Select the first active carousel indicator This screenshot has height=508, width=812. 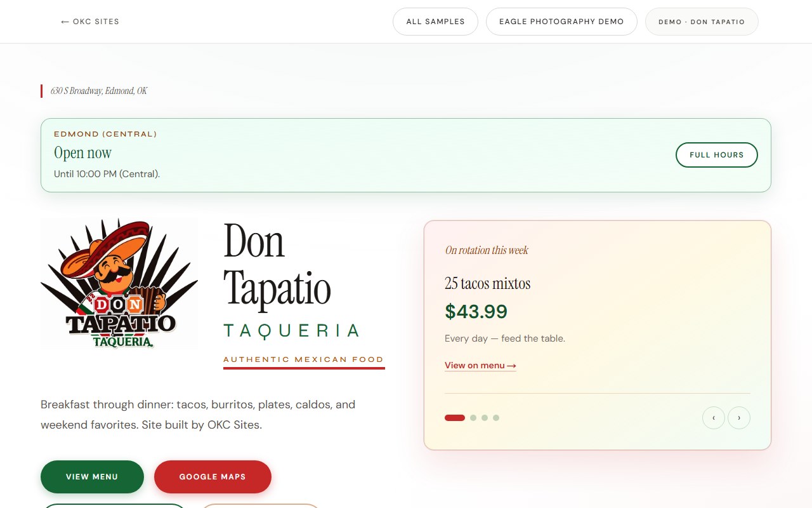pyautogui.click(x=455, y=418)
